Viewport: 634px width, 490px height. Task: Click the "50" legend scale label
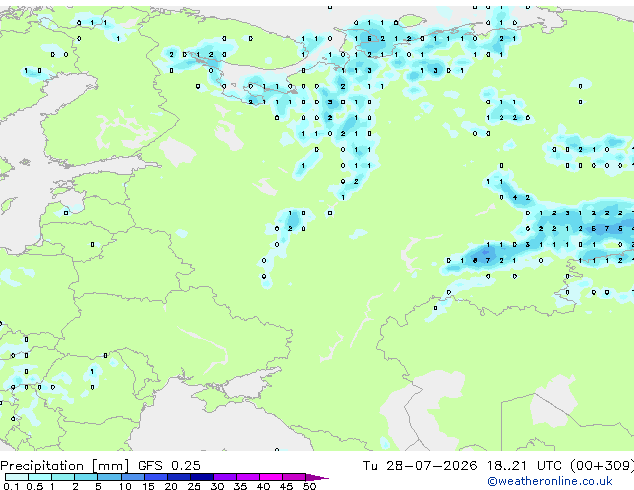(310, 486)
